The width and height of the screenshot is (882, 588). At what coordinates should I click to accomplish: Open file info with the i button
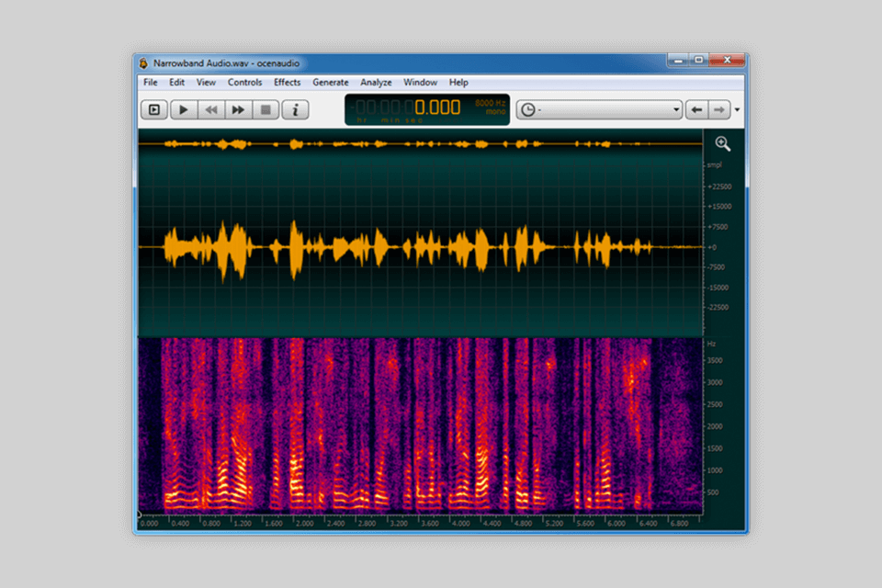coord(295,109)
